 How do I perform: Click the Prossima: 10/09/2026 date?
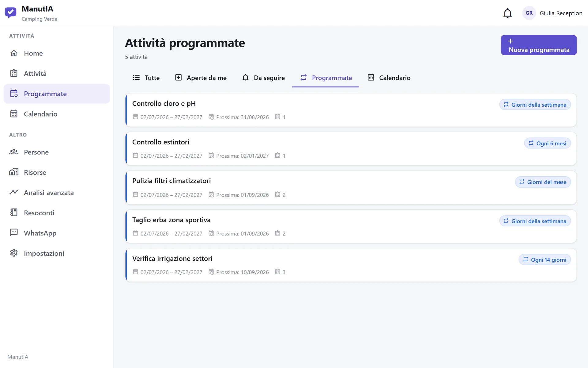tap(242, 272)
